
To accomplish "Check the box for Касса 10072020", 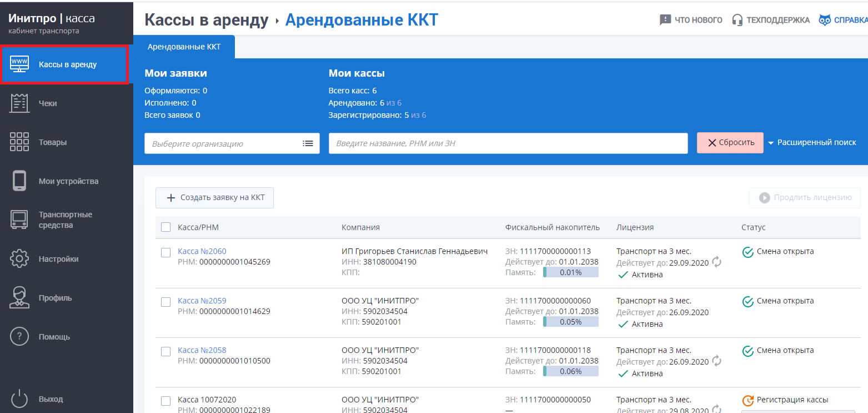I will click(x=165, y=401).
